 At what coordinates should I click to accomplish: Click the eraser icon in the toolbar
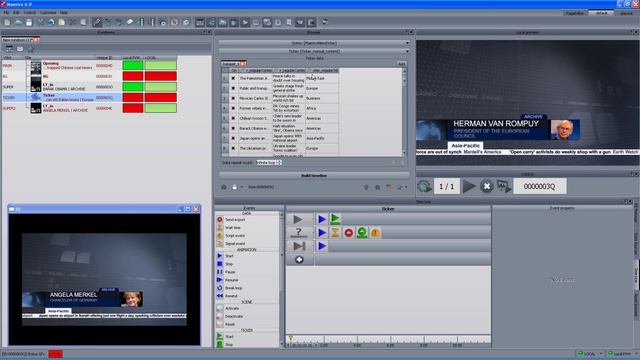pos(129,22)
